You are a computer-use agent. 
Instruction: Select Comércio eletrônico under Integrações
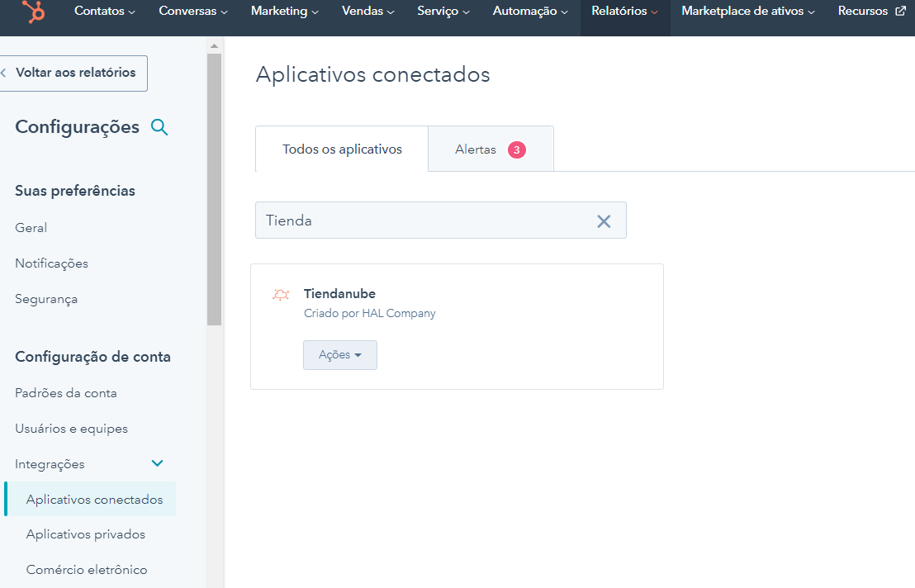(x=87, y=569)
